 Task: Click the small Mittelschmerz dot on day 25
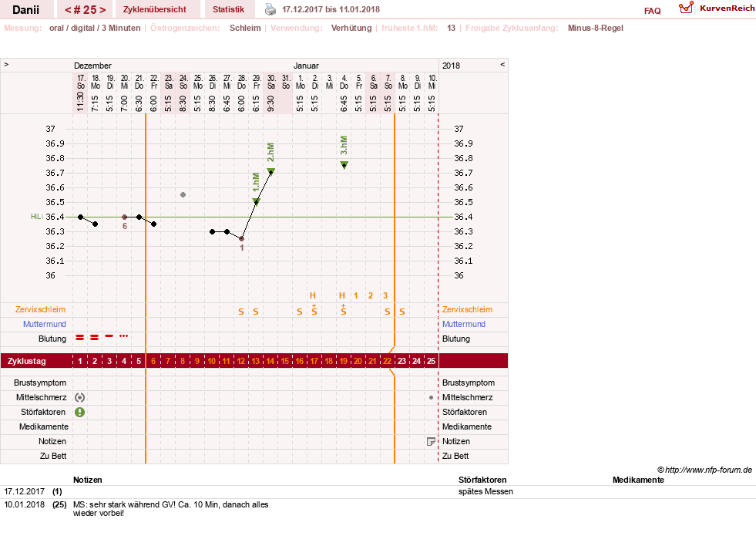pos(431,397)
